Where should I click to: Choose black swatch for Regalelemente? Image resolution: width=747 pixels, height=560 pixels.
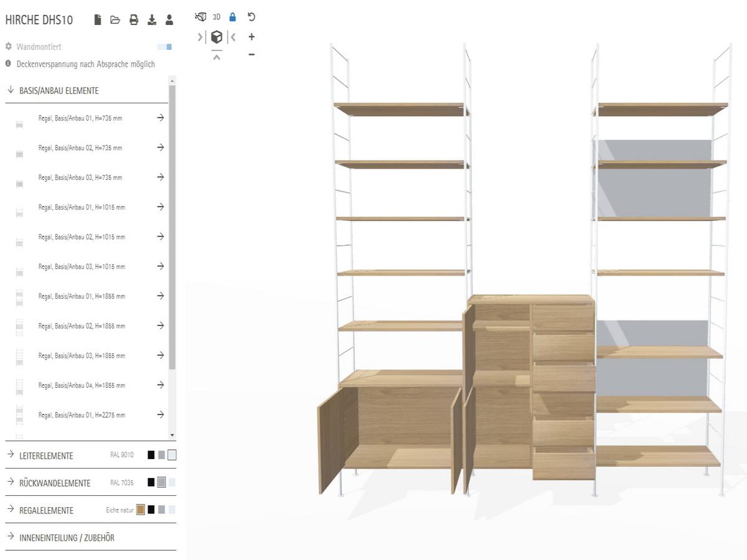click(x=151, y=510)
